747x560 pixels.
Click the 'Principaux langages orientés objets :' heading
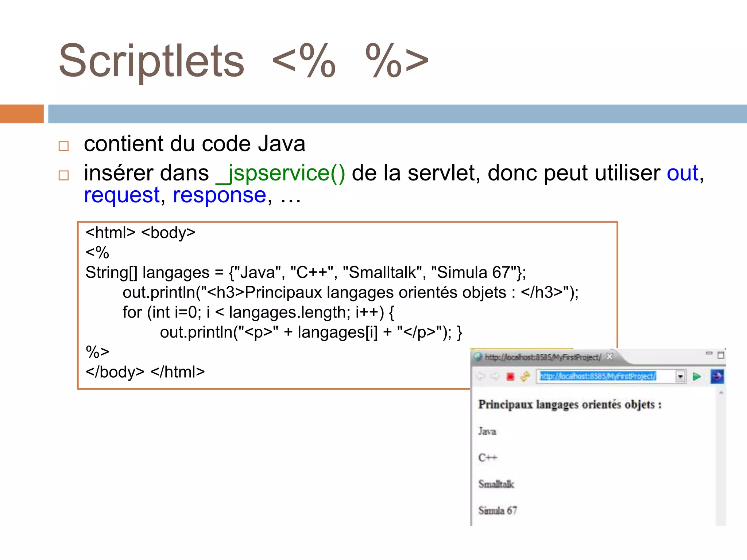coord(570,405)
